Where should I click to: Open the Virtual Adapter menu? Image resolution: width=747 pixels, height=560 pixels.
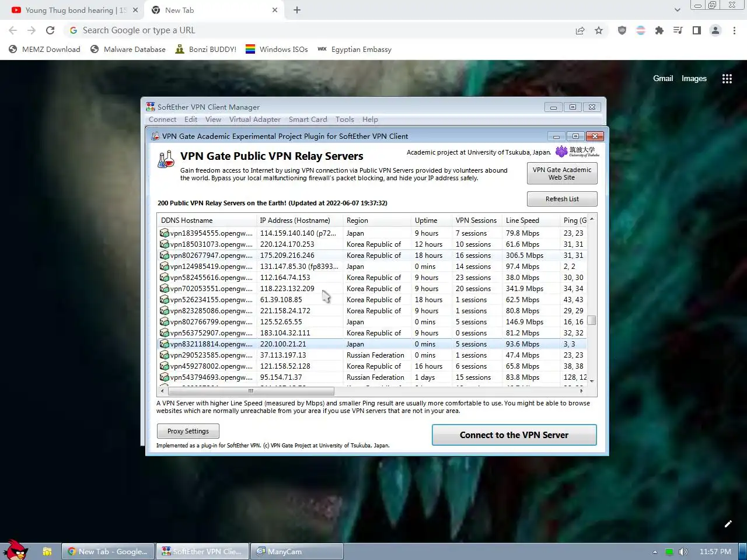click(254, 120)
